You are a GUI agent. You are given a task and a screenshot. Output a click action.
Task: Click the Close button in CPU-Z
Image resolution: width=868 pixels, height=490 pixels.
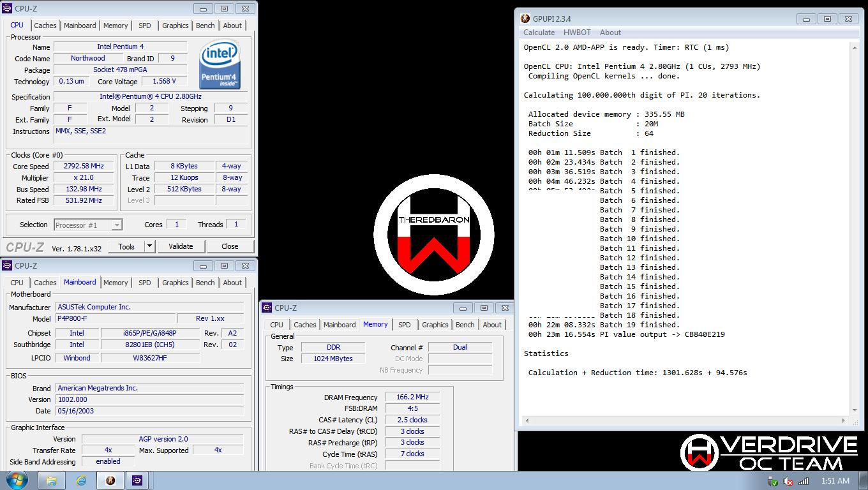(x=230, y=246)
